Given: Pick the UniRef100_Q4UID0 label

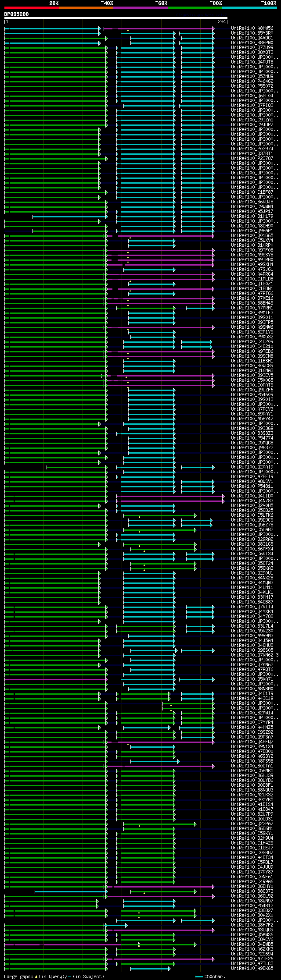Looking at the screenshot, I should point(252,496).
